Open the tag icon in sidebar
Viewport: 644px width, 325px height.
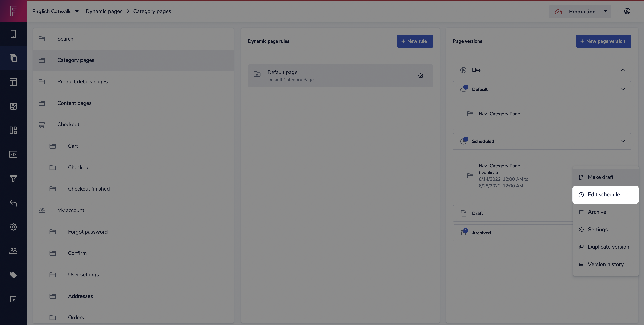point(13,275)
